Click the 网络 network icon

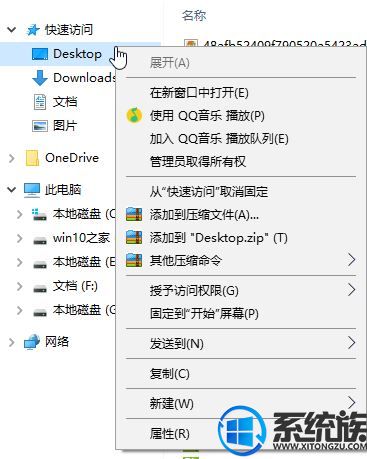[x=32, y=342]
